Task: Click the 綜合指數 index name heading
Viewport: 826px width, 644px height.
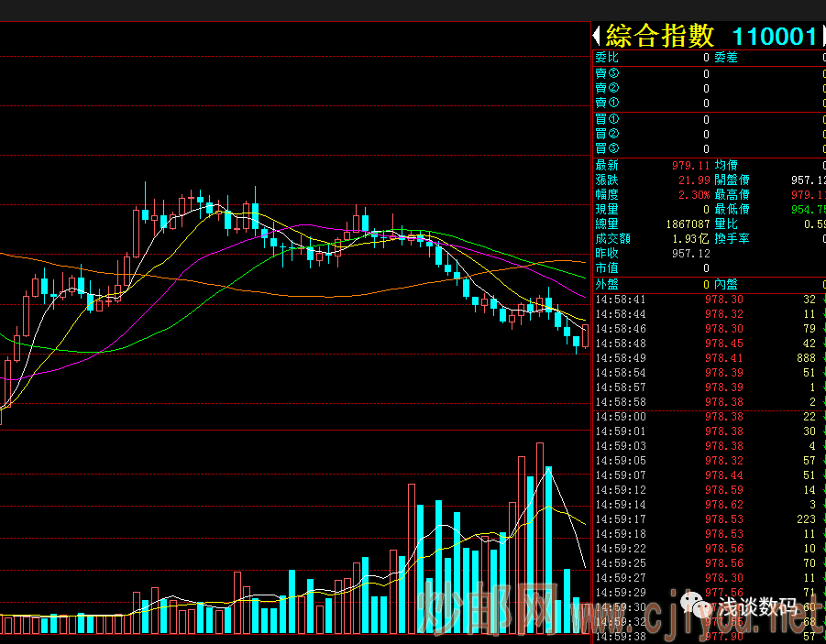Action: [x=660, y=36]
